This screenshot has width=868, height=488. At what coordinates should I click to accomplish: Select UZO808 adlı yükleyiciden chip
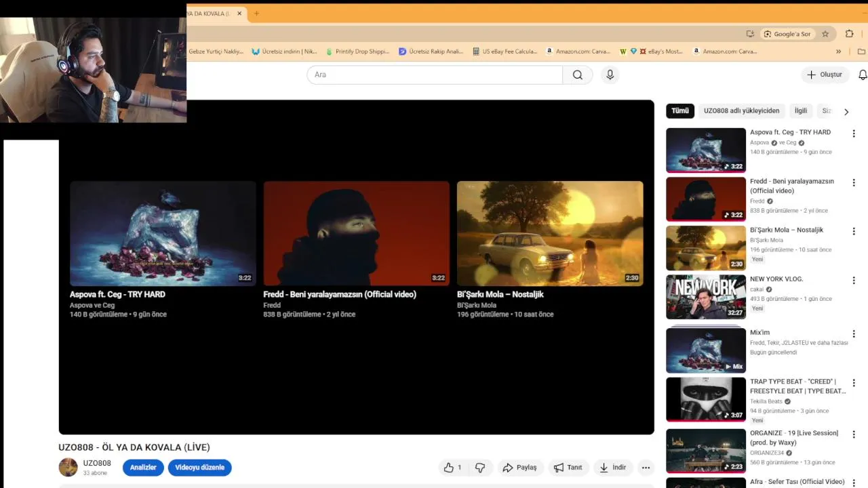pyautogui.click(x=741, y=110)
